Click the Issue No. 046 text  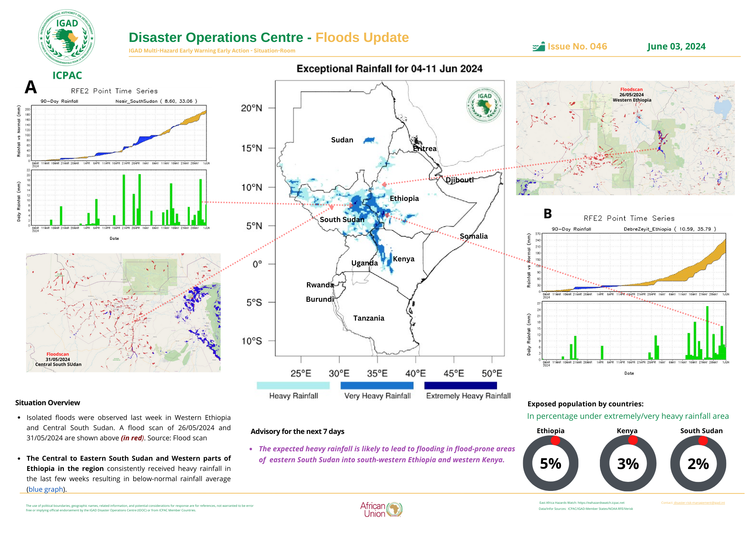point(577,46)
